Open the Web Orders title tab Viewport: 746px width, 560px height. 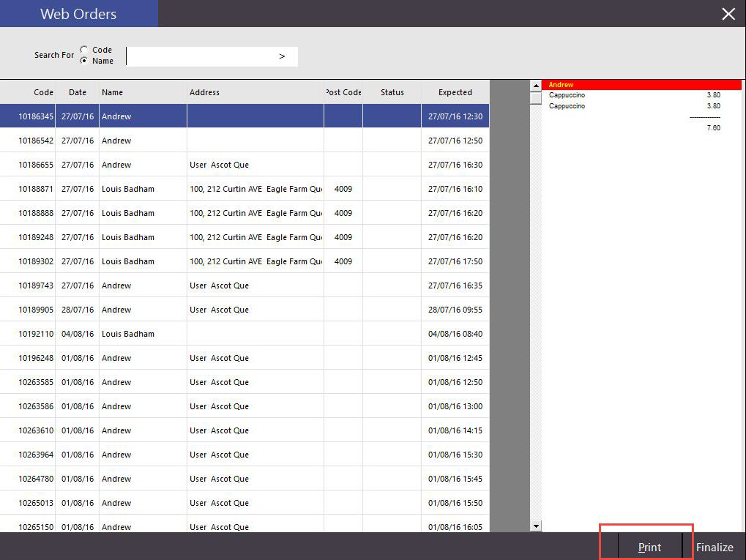coord(78,14)
